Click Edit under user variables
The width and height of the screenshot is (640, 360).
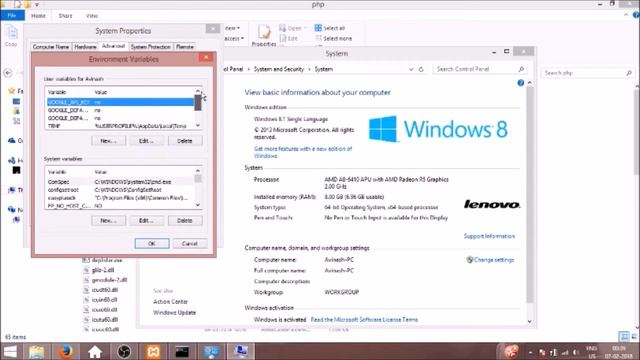point(146,140)
